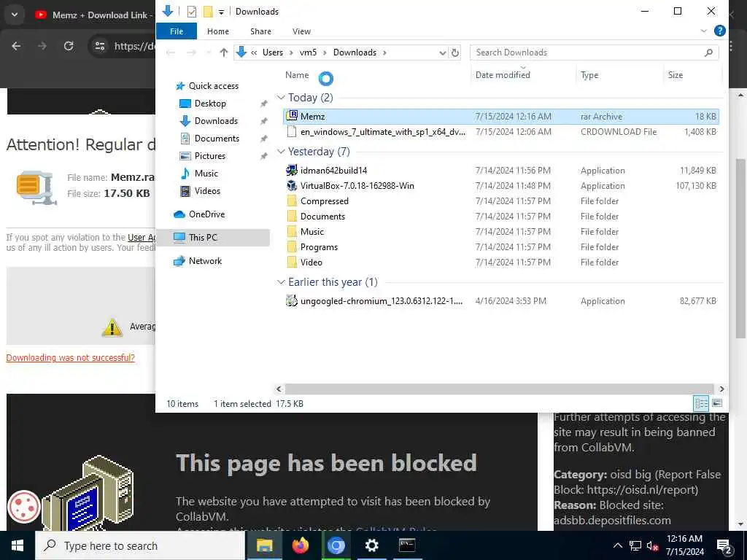Refresh the Downloads folder view
This screenshot has height=560, width=747.
click(455, 52)
